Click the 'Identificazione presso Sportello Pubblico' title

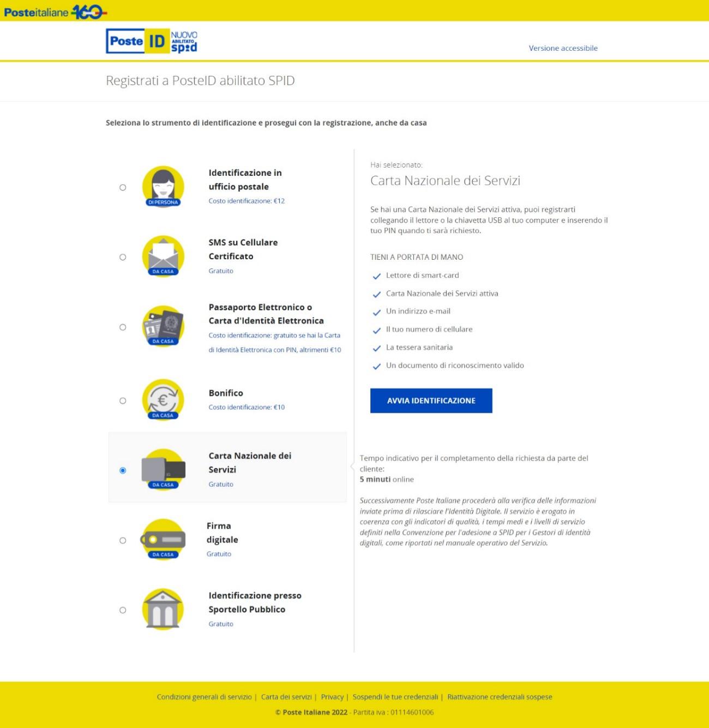(255, 602)
